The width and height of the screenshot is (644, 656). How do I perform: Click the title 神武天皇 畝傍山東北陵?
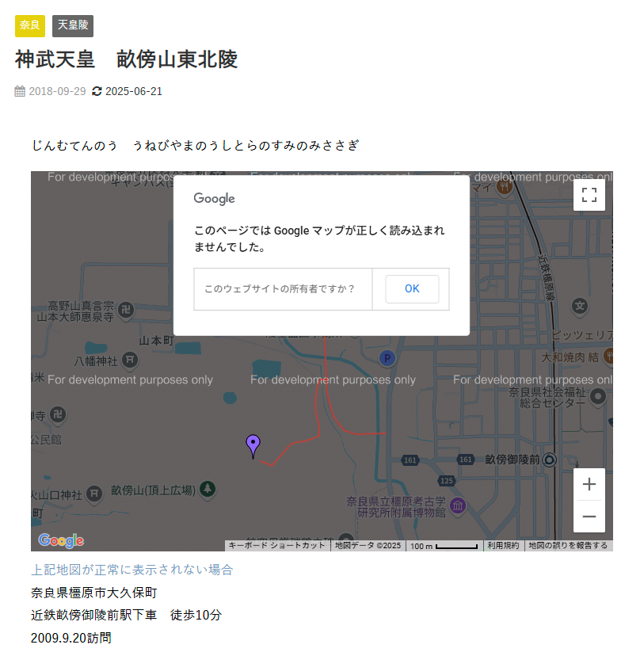tap(126, 59)
